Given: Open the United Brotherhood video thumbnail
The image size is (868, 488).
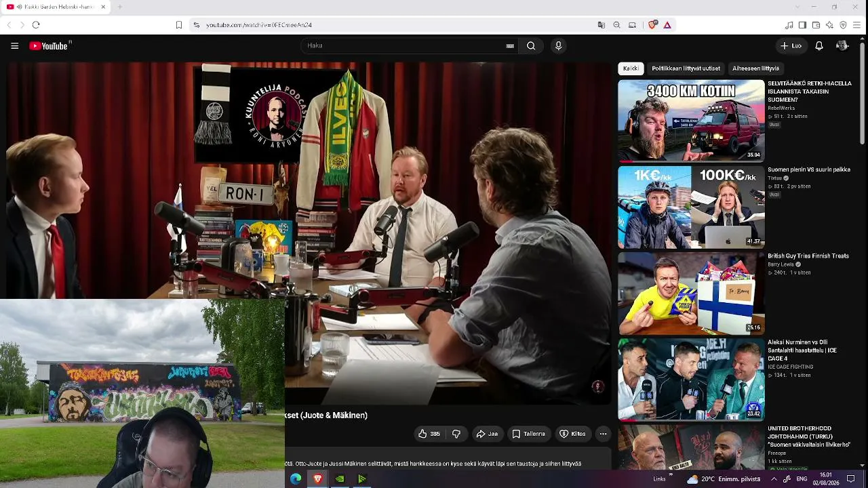Looking at the screenshot, I should (691, 447).
